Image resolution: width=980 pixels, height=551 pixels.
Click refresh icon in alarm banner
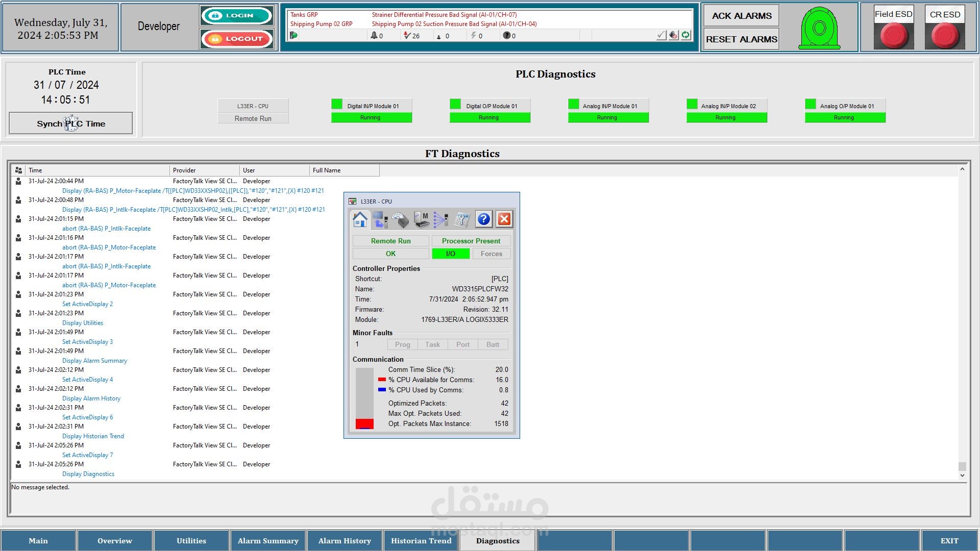coord(685,35)
